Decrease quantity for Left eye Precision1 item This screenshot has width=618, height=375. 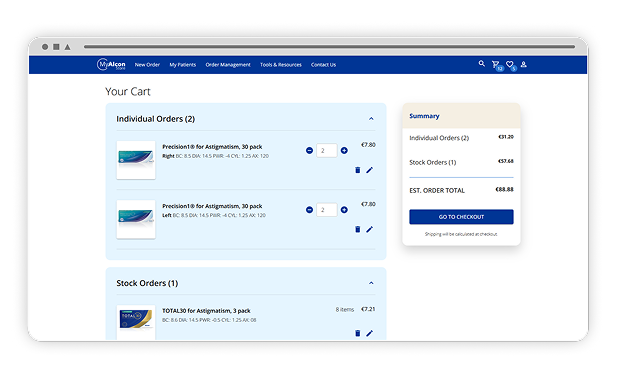pos(309,210)
